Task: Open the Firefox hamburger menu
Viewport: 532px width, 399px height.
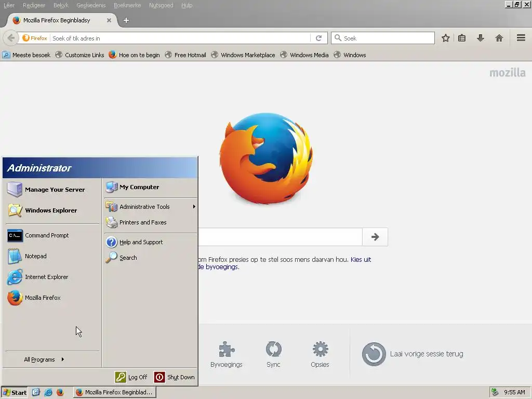Action: [521, 37]
